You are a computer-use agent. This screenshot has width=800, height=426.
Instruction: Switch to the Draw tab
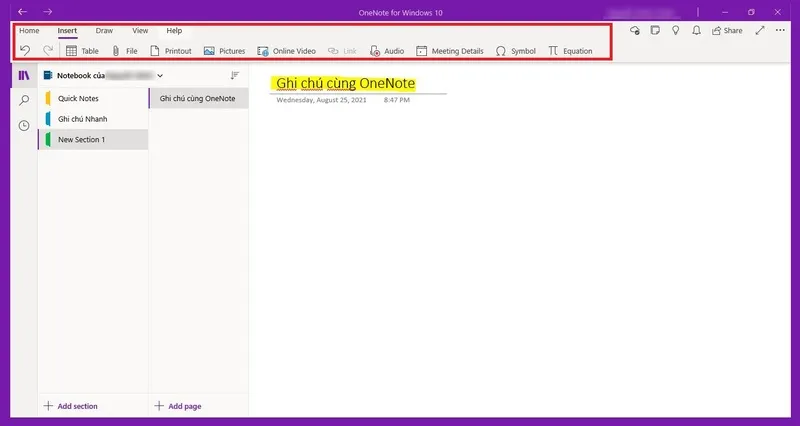click(x=104, y=31)
